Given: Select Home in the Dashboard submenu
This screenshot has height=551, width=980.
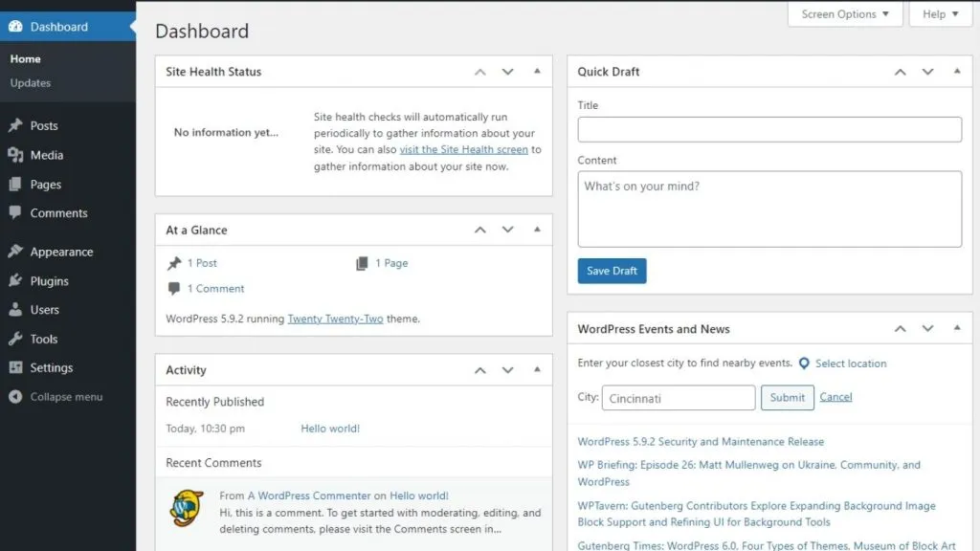Looking at the screenshot, I should point(25,58).
